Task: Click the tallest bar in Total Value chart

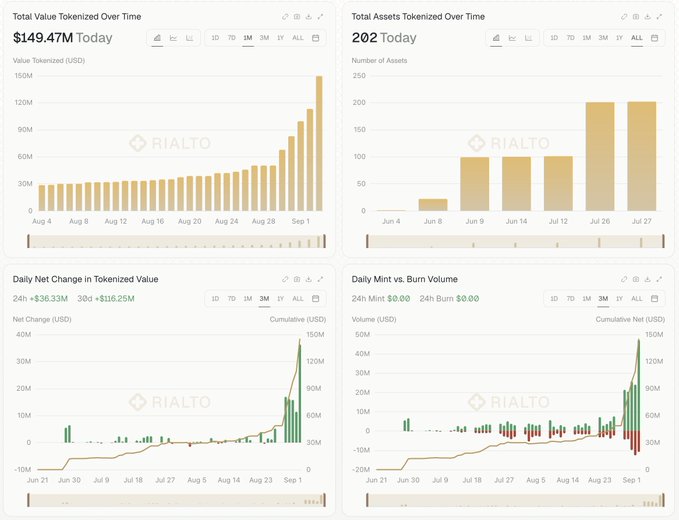Action: (319, 143)
